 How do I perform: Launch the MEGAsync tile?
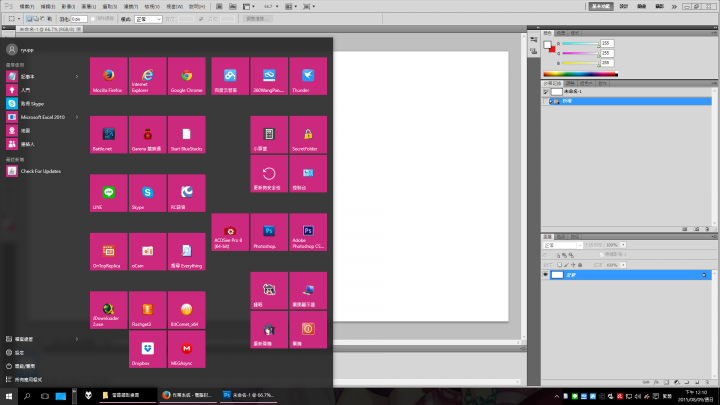tap(187, 350)
